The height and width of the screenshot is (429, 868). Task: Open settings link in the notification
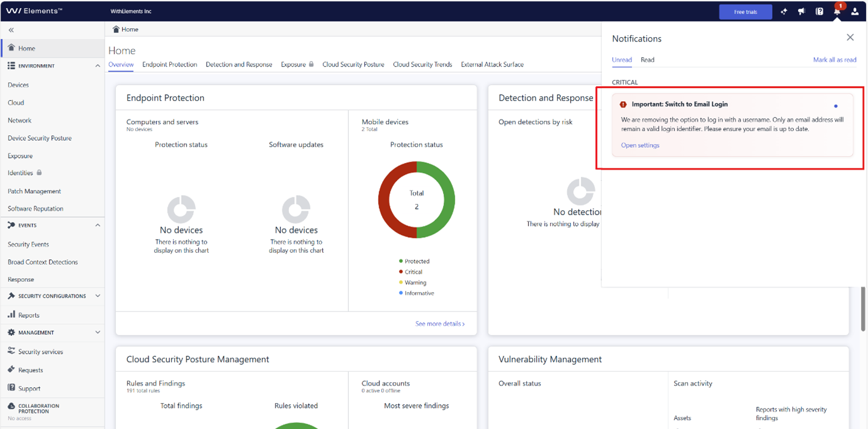[640, 145]
